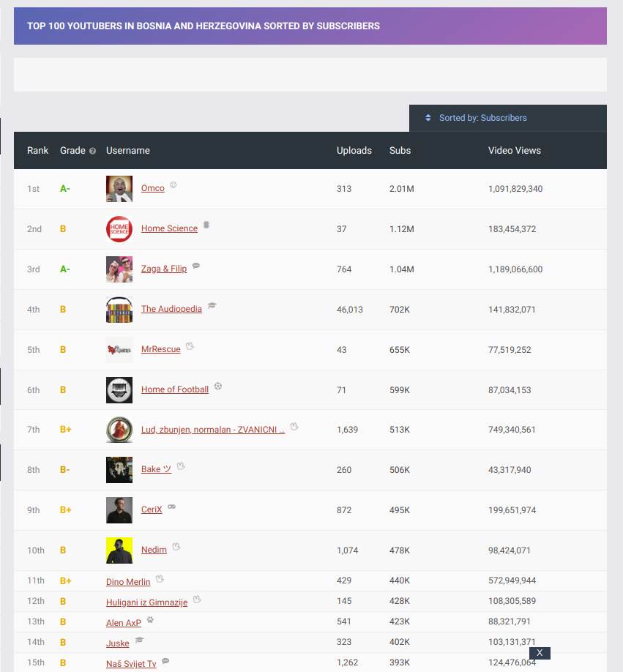Viewport: 623px width, 672px height.
Task: Click the Home Science channel thumbnail
Action: click(x=119, y=229)
